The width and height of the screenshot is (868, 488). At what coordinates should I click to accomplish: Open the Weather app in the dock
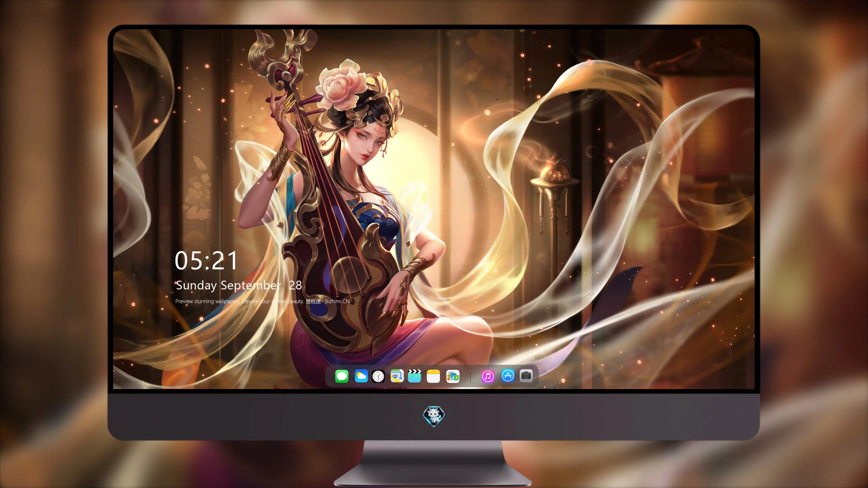(x=361, y=376)
